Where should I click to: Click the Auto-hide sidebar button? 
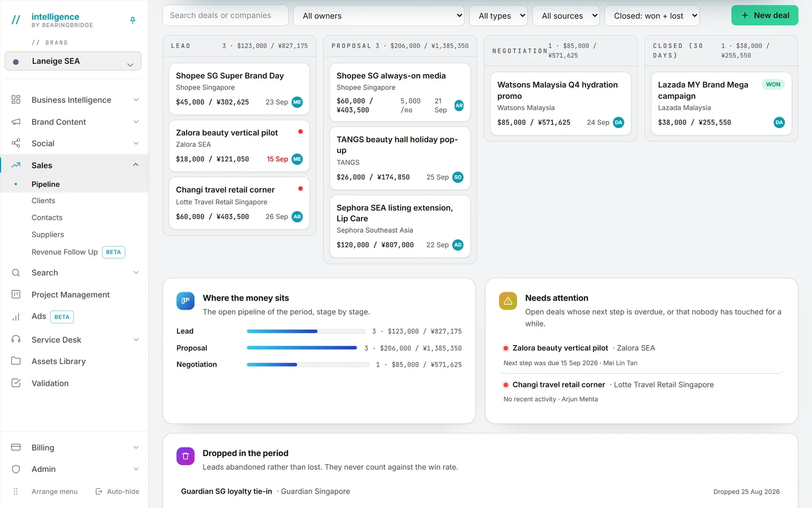click(117, 492)
